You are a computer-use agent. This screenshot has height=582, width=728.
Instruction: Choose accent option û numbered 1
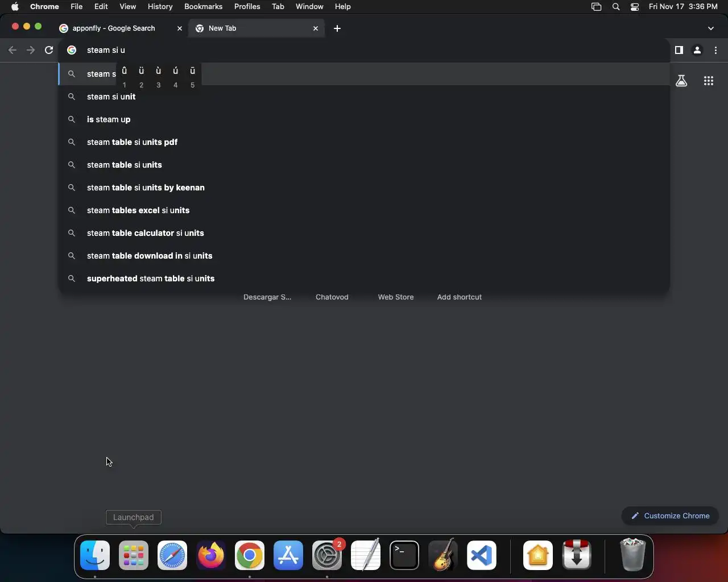point(124,77)
